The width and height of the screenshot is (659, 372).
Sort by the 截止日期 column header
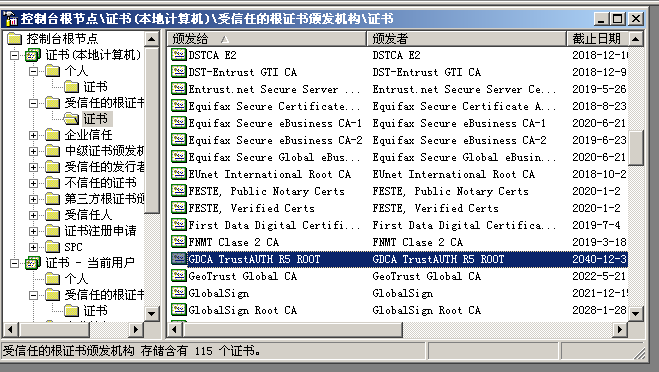[597, 39]
